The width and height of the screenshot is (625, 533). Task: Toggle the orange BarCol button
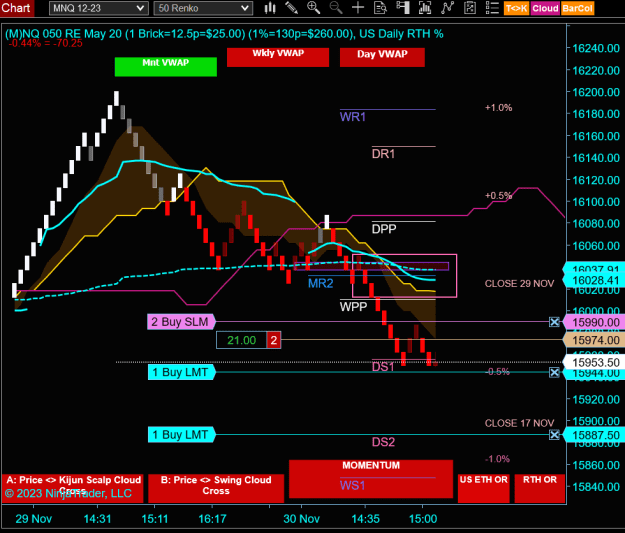click(x=577, y=8)
